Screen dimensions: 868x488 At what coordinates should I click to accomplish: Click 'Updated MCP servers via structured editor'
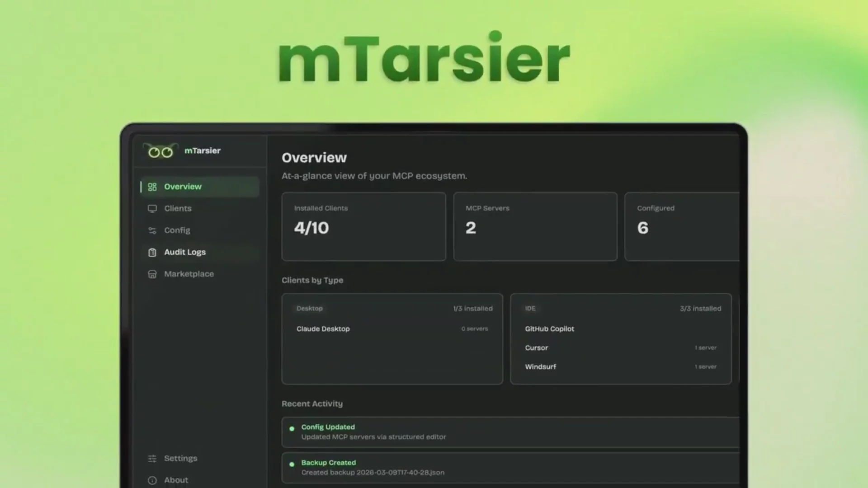[x=374, y=437]
